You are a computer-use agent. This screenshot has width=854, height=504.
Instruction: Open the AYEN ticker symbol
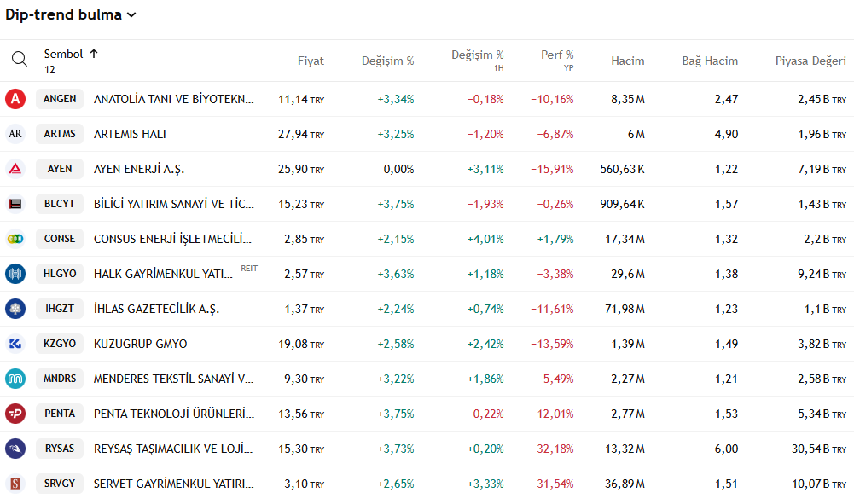(60, 169)
